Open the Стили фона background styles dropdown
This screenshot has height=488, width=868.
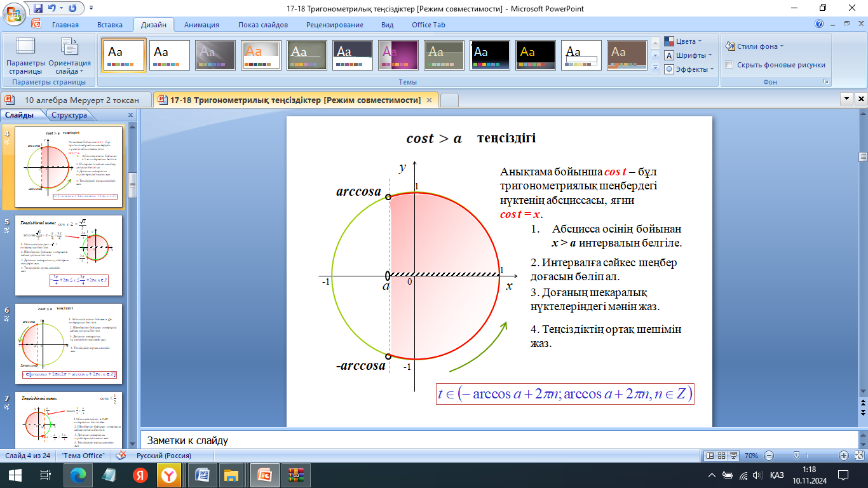(x=754, y=46)
